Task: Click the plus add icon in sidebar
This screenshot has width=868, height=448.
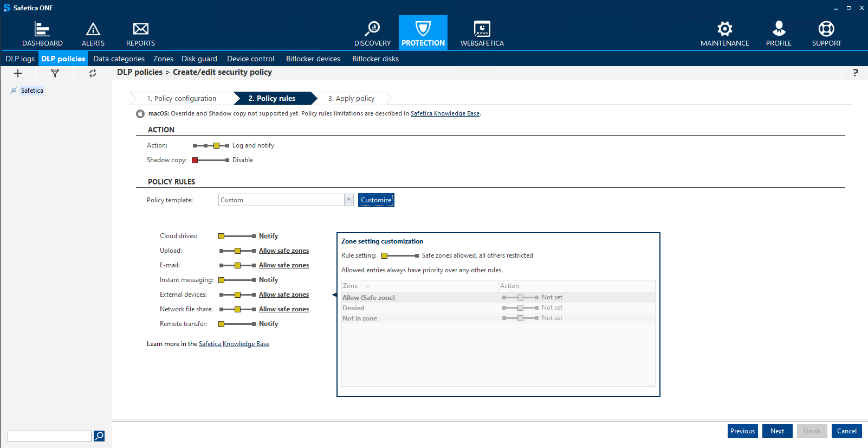Action: click(18, 73)
